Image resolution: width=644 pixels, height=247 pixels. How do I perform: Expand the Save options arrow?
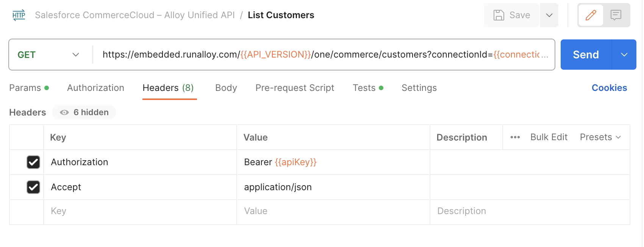(x=549, y=15)
